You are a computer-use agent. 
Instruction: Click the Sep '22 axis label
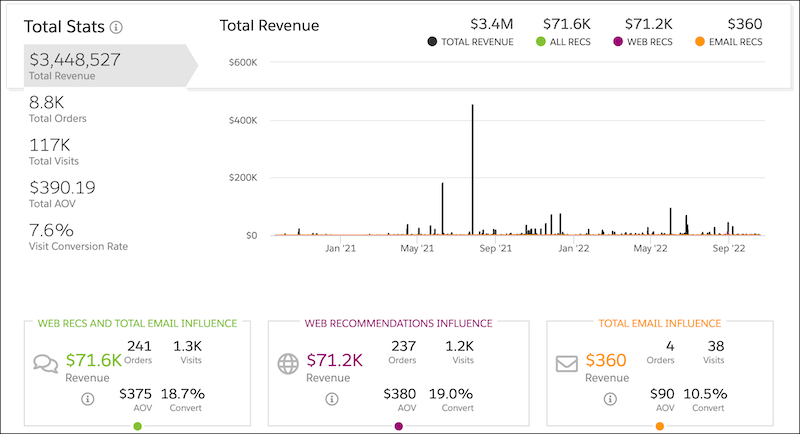[729, 248]
